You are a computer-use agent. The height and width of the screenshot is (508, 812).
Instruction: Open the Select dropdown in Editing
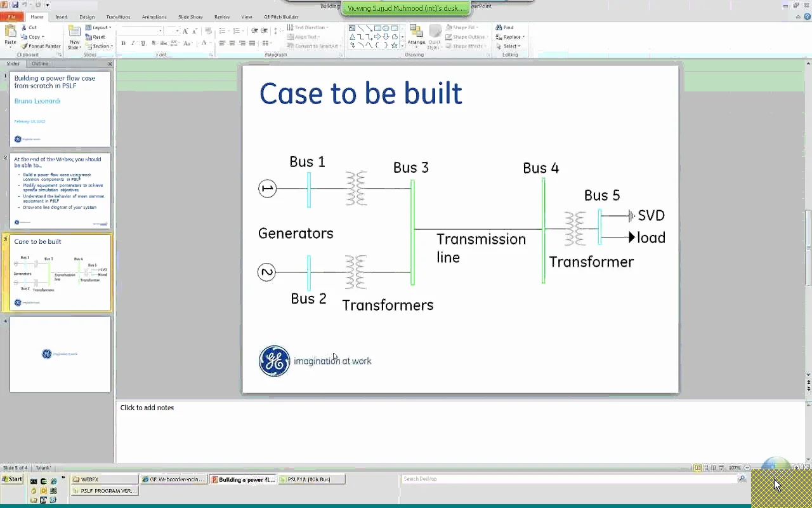(x=508, y=46)
